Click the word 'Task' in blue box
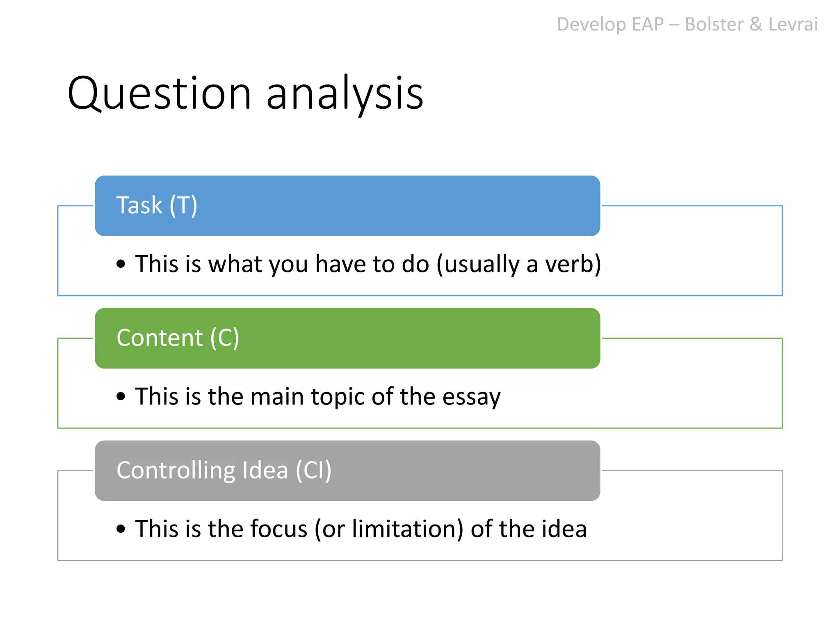 [x=139, y=205]
